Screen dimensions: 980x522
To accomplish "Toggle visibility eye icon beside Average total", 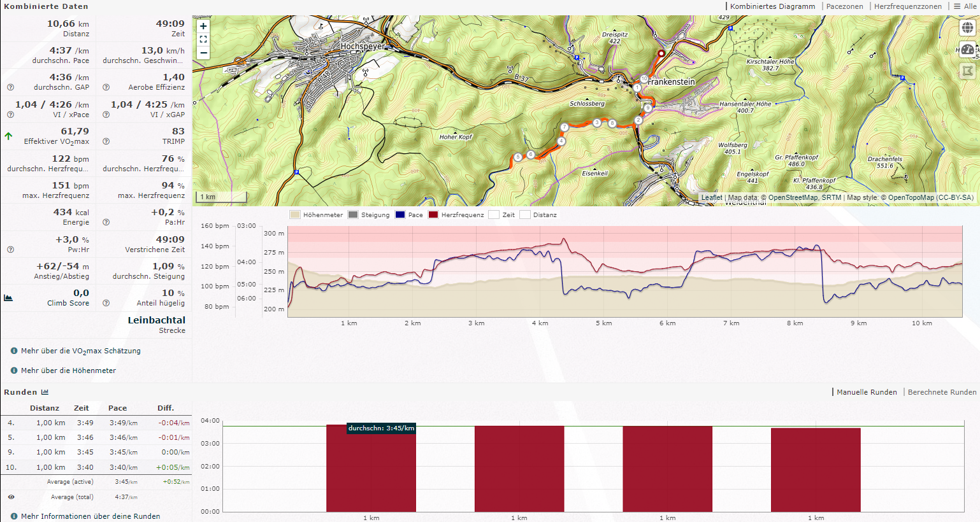I will [11, 497].
